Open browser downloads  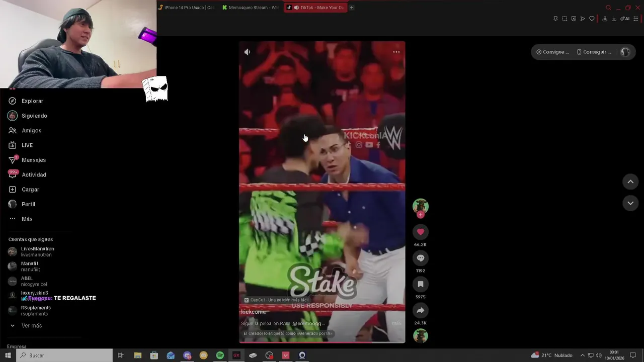(x=614, y=19)
